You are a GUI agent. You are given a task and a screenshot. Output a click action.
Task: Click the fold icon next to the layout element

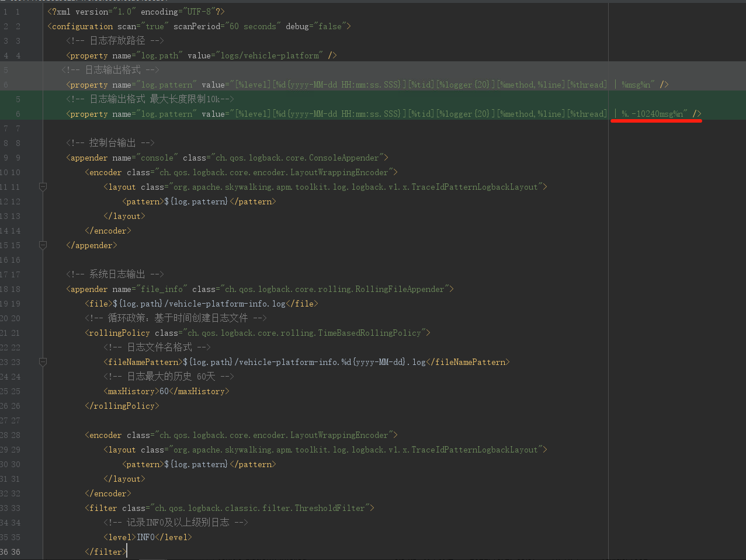click(x=43, y=187)
